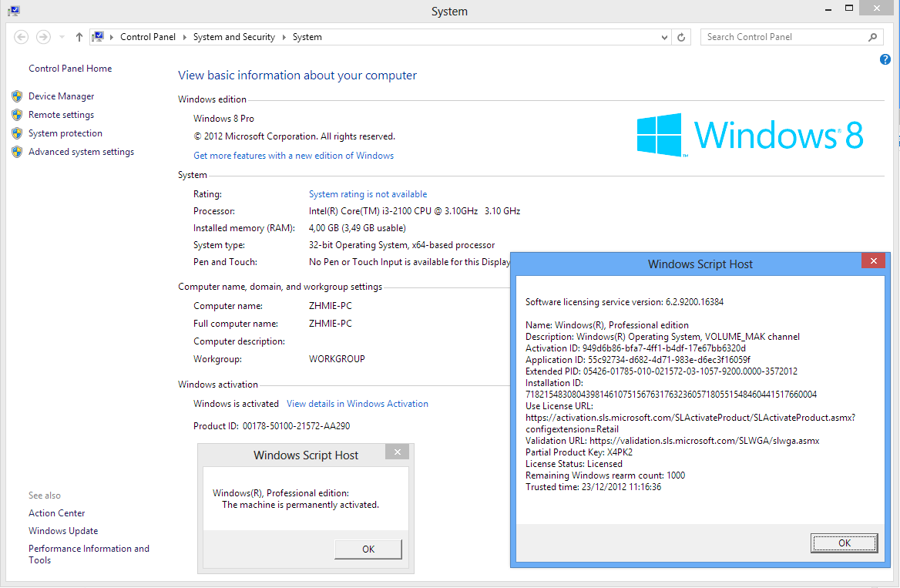Maximize the System window
Image resolution: width=900 pixels, height=588 pixels.
point(849,8)
